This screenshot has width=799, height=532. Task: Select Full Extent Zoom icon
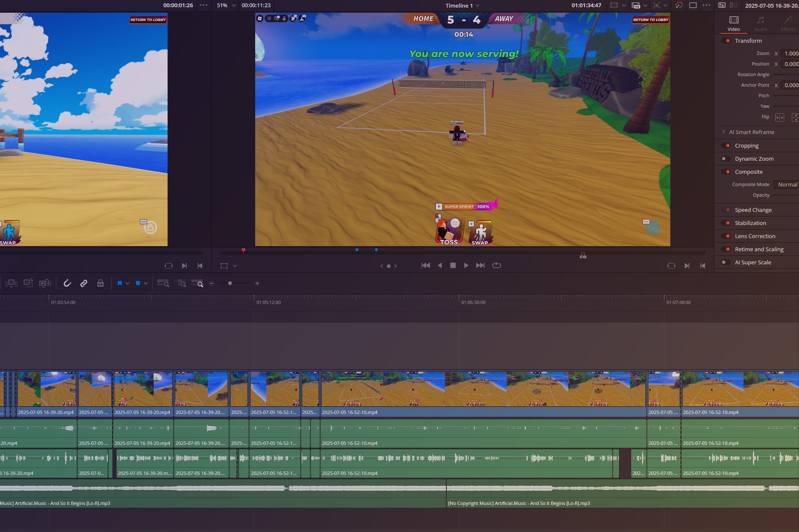point(163,283)
